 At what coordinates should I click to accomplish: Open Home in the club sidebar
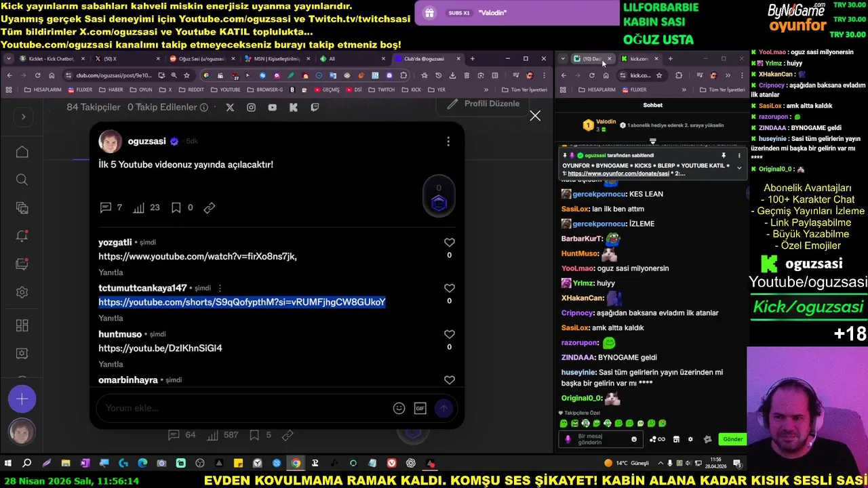(x=22, y=152)
